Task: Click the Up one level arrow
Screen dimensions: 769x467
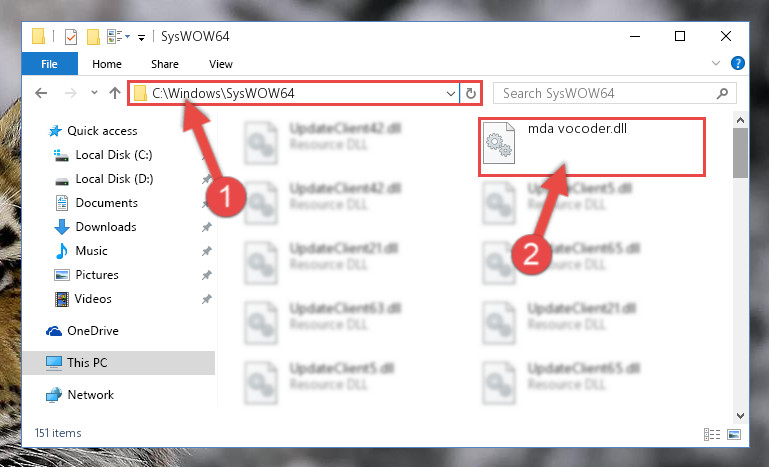Action: pos(115,93)
